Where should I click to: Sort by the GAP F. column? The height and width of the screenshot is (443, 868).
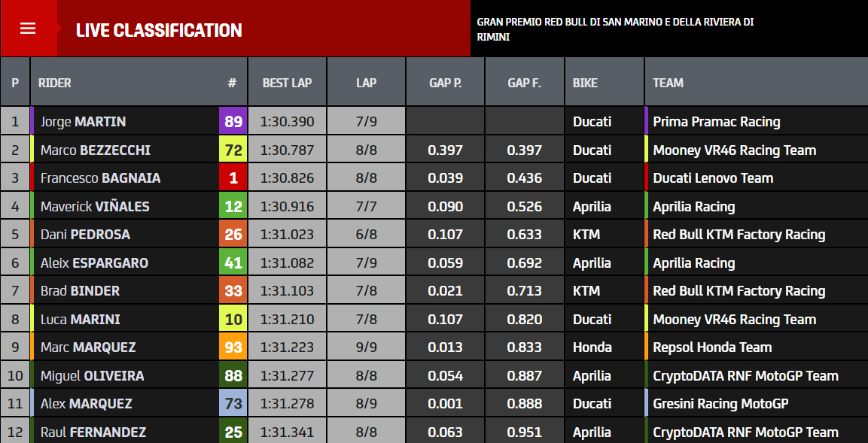[524, 82]
